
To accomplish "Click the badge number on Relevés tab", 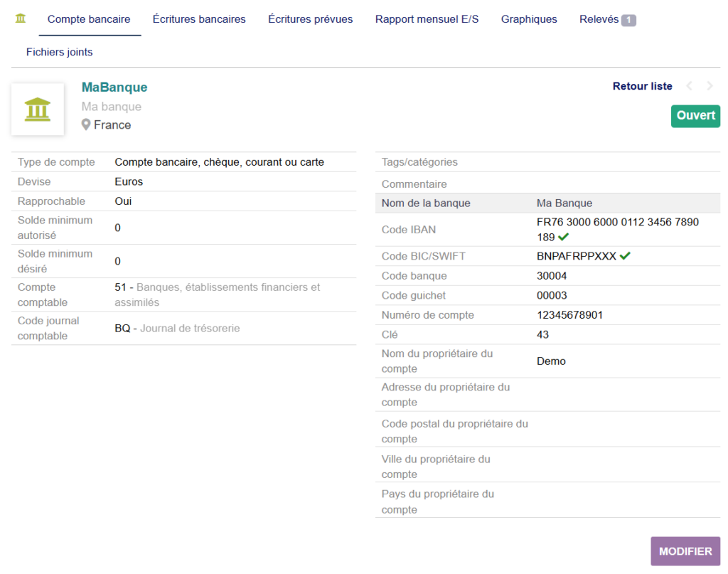I will pos(628,20).
